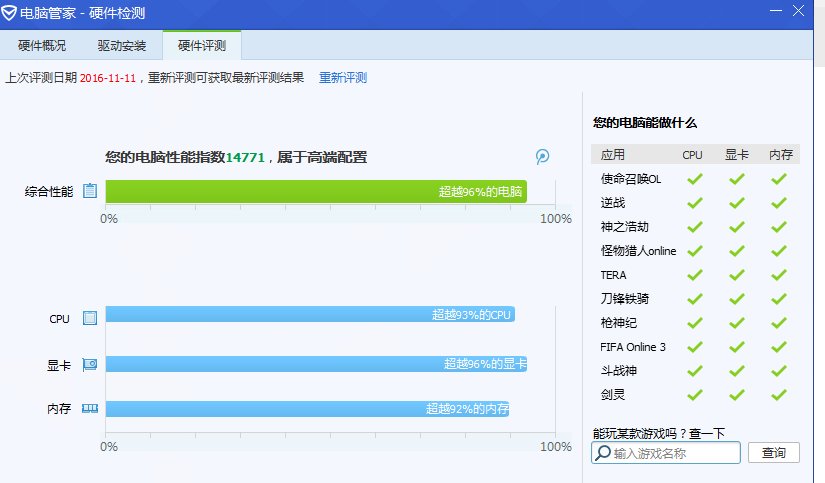Click the 显卡 checkmark for TERA
Screen dimensions: 825x483
[x=736, y=275]
